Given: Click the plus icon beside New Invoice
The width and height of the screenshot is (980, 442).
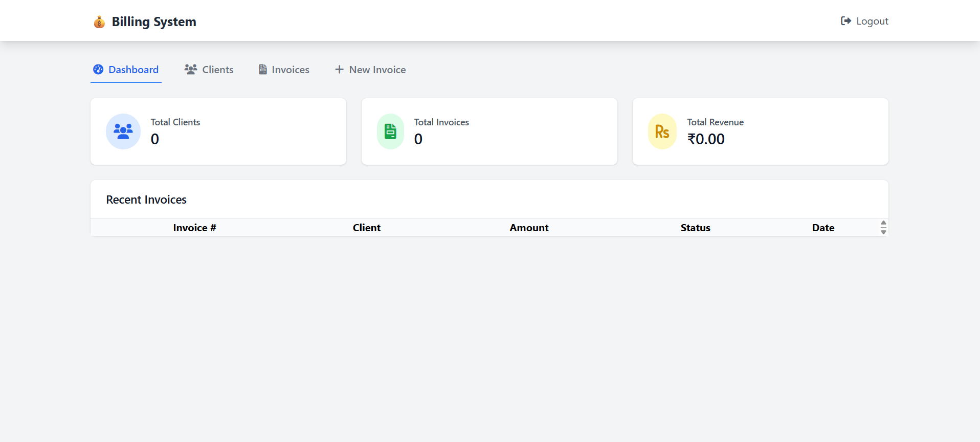Looking at the screenshot, I should coord(339,70).
